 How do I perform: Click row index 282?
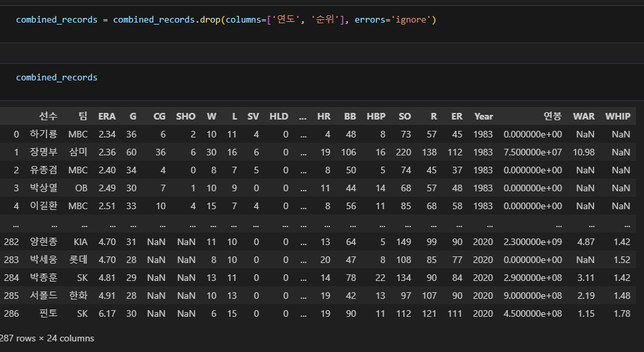11,242
